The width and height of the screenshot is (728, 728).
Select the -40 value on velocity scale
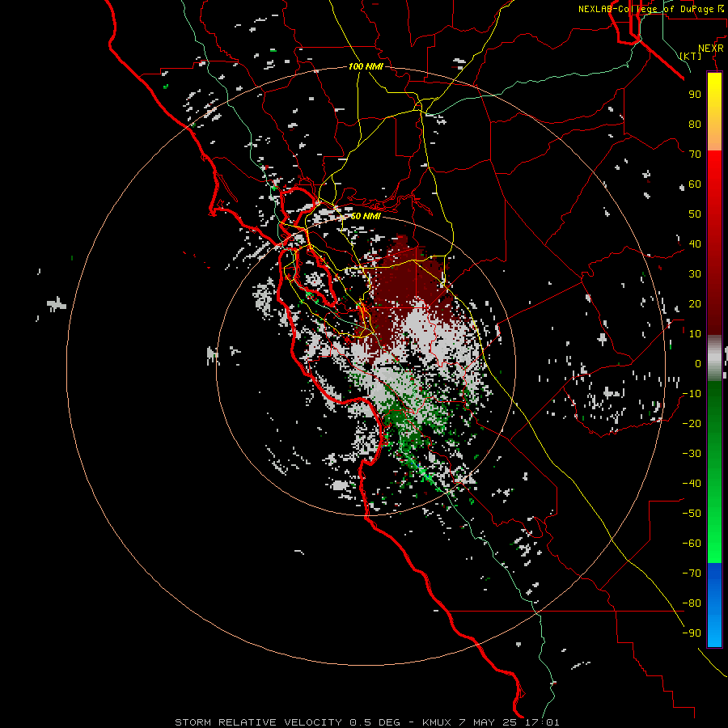692,484
